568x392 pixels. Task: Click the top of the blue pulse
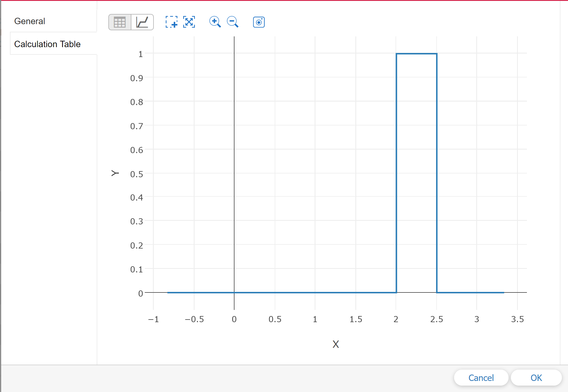pos(417,54)
